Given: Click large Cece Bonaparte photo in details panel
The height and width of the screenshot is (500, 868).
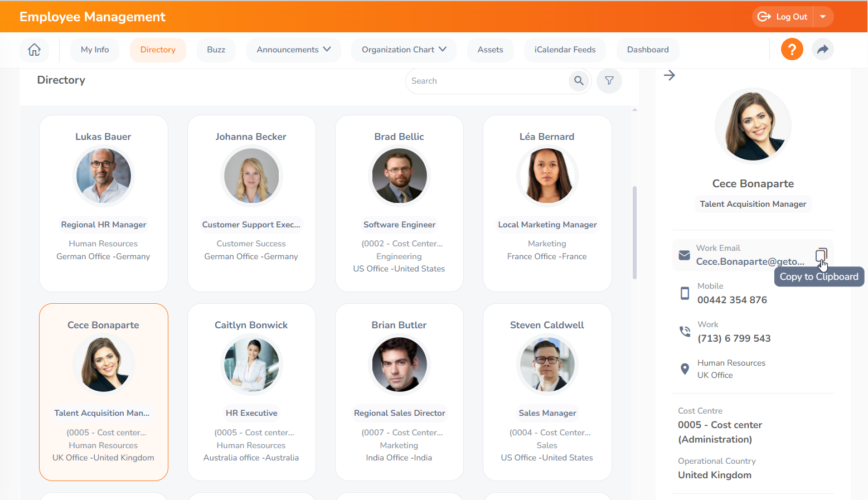Looking at the screenshot, I should [x=753, y=125].
